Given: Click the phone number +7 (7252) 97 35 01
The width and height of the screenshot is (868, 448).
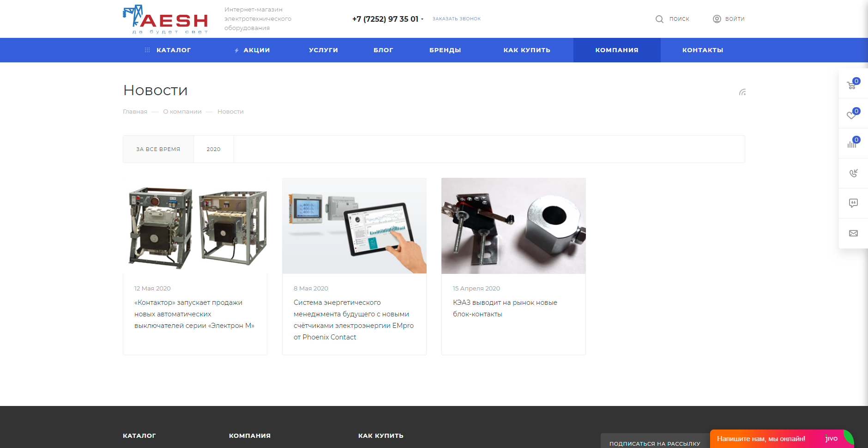Looking at the screenshot, I should 385,19.
